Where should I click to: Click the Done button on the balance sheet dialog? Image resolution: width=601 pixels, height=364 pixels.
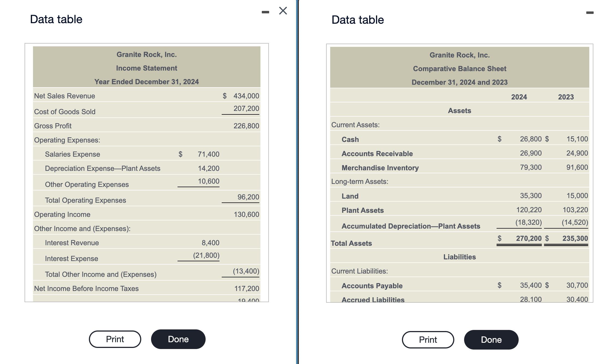point(491,339)
